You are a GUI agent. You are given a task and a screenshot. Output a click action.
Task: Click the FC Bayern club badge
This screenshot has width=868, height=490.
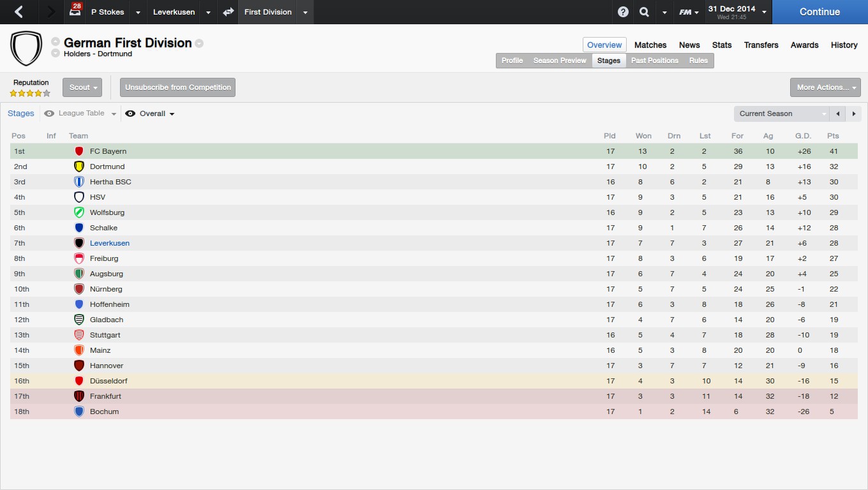coord(79,151)
